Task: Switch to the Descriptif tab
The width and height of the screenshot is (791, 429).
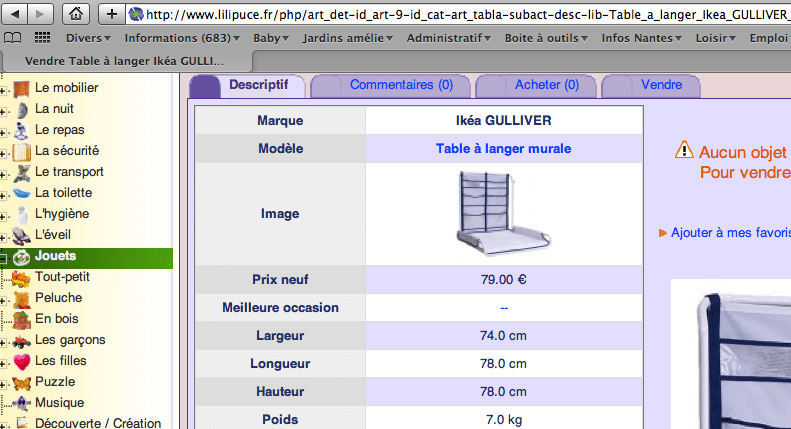Action: (248, 85)
